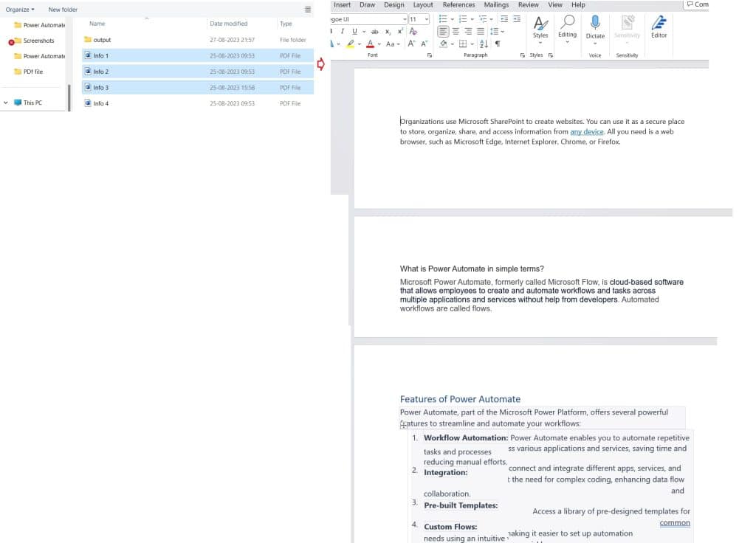Expand This PC tree node
The width and height of the screenshot is (756, 543).
(6, 103)
